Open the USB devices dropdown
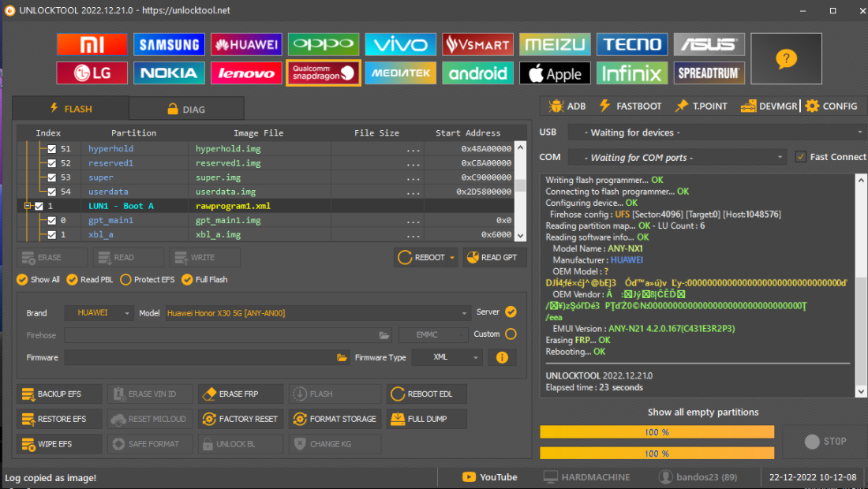 (716, 133)
